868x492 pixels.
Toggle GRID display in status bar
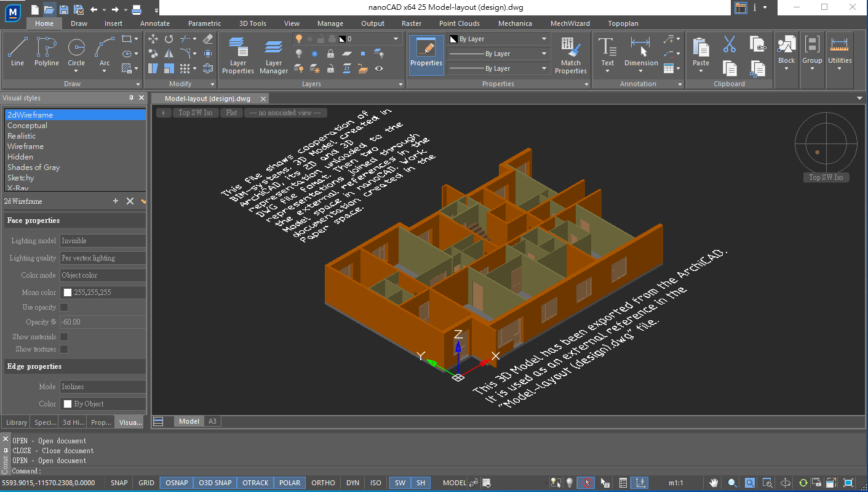(146, 483)
